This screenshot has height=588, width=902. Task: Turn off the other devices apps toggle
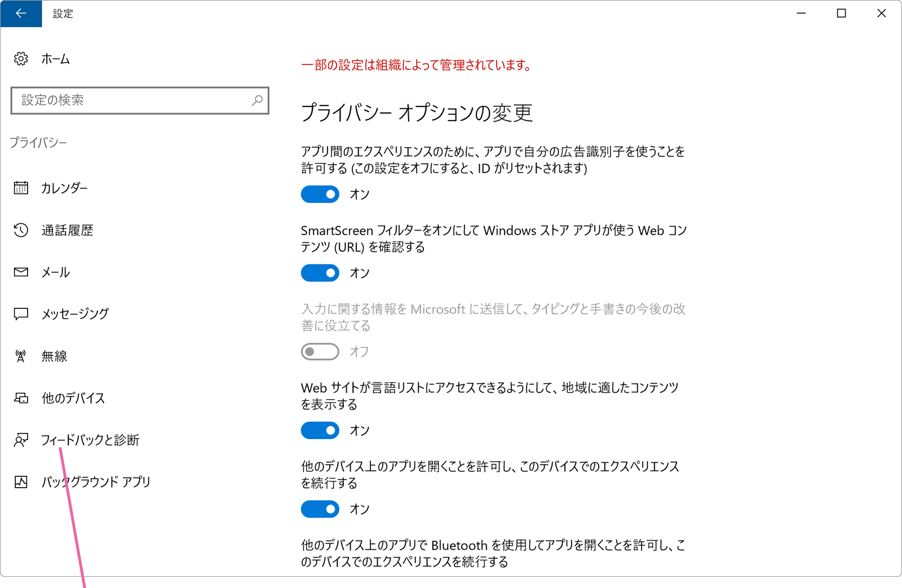tap(320, 509)
